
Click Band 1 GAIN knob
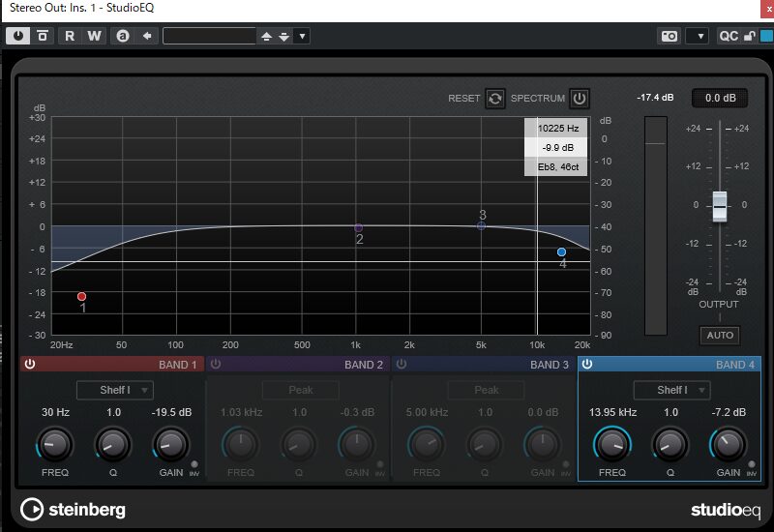[171, 444]
